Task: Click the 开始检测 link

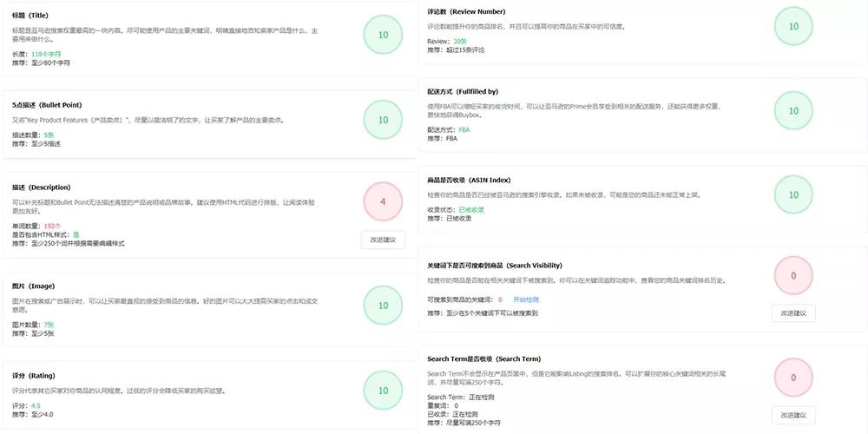Action: click(526, 299)
